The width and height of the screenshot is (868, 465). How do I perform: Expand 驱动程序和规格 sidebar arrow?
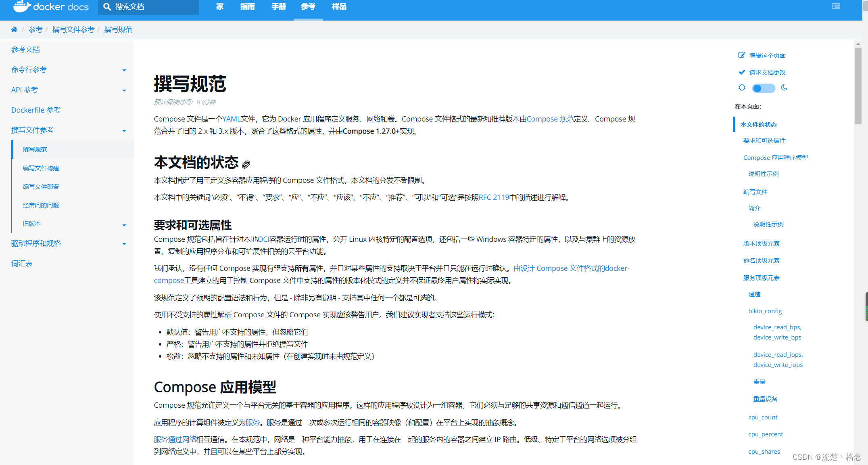coord(124,244)
